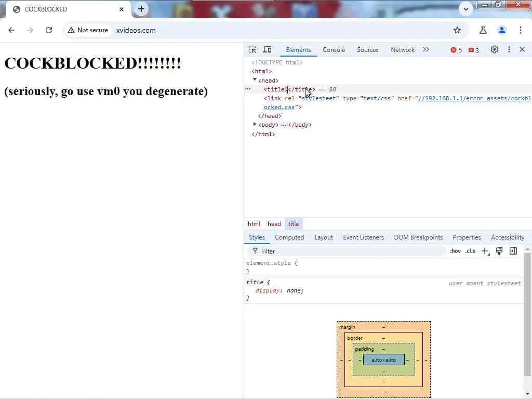Open the Sources tab

tap(367, 50)
